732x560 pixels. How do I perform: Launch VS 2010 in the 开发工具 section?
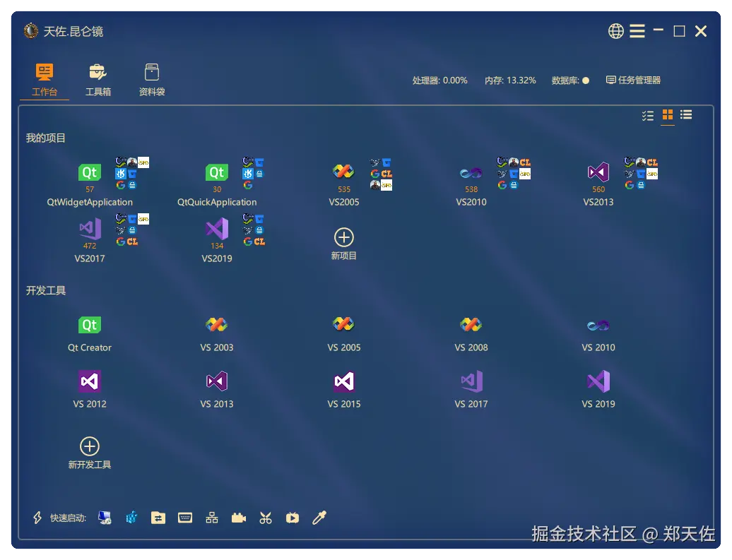pos(598,334)
